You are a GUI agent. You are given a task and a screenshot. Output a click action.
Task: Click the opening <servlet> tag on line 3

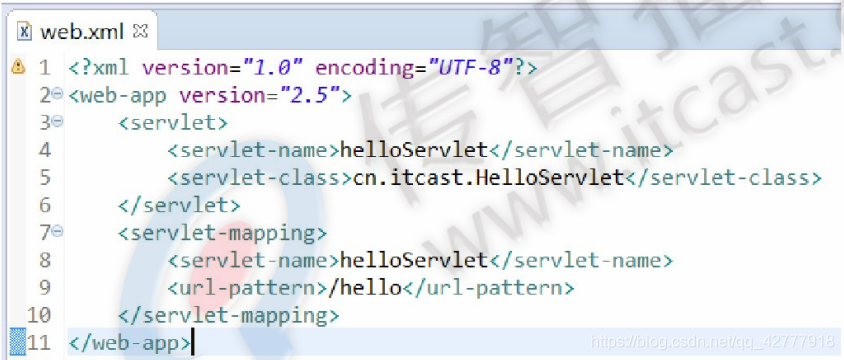[x=173, y=123]
